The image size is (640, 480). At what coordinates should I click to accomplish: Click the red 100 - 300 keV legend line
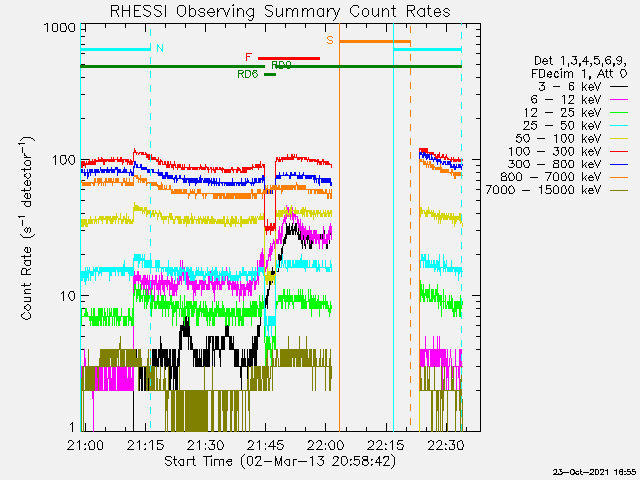point(619,152)
